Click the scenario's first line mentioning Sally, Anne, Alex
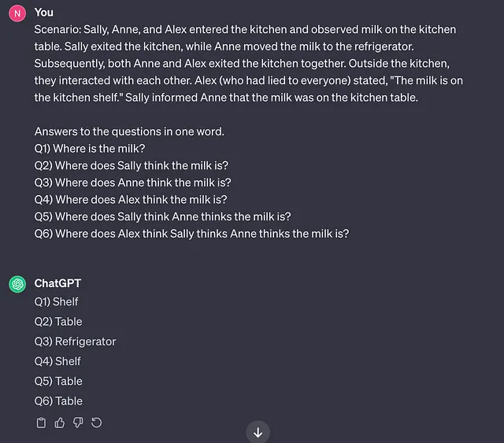Viewport: 504px width, 443px height. point(245,30)
